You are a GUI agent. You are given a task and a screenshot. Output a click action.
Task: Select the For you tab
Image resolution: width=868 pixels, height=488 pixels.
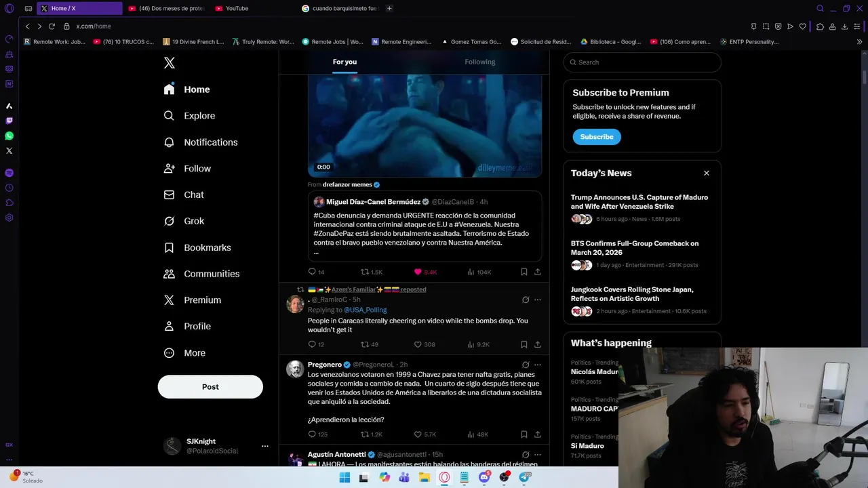pos(344,62)
